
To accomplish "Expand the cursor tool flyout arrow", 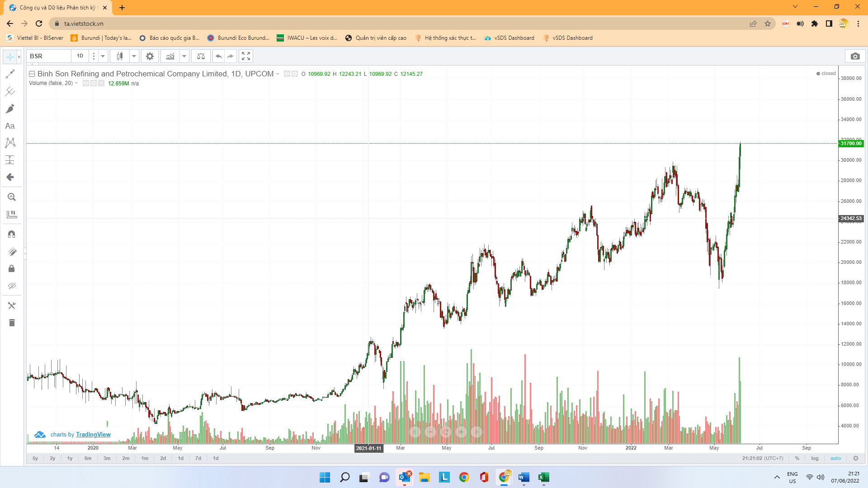I will tap(19, 57).
